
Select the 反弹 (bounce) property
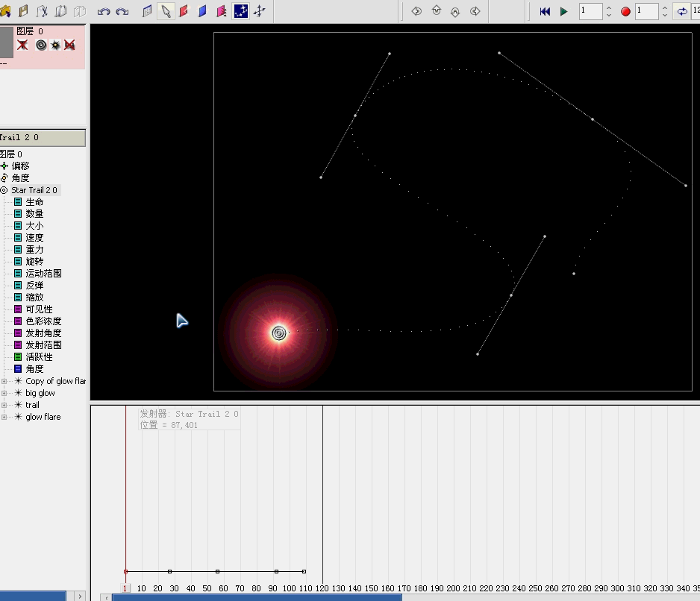[x=34, y=286]
